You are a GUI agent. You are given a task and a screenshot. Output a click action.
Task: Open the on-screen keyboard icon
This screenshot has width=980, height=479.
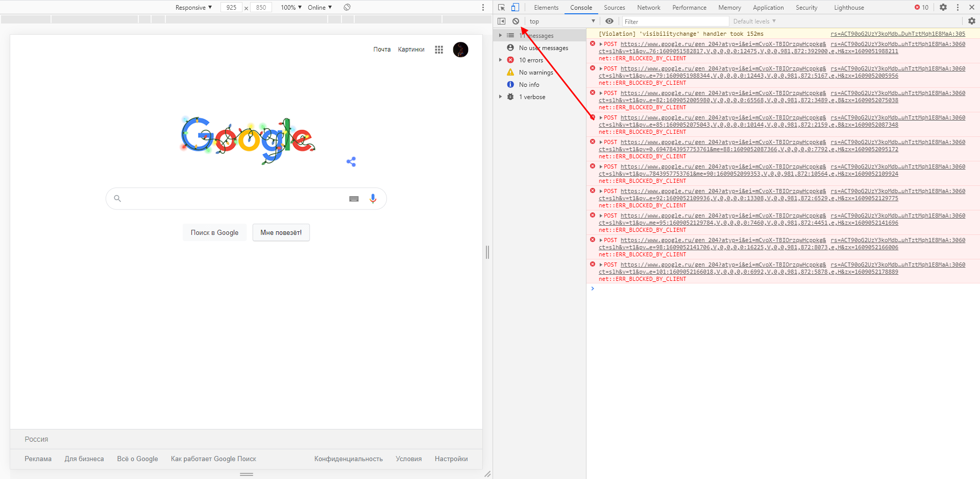click(354, 199)
